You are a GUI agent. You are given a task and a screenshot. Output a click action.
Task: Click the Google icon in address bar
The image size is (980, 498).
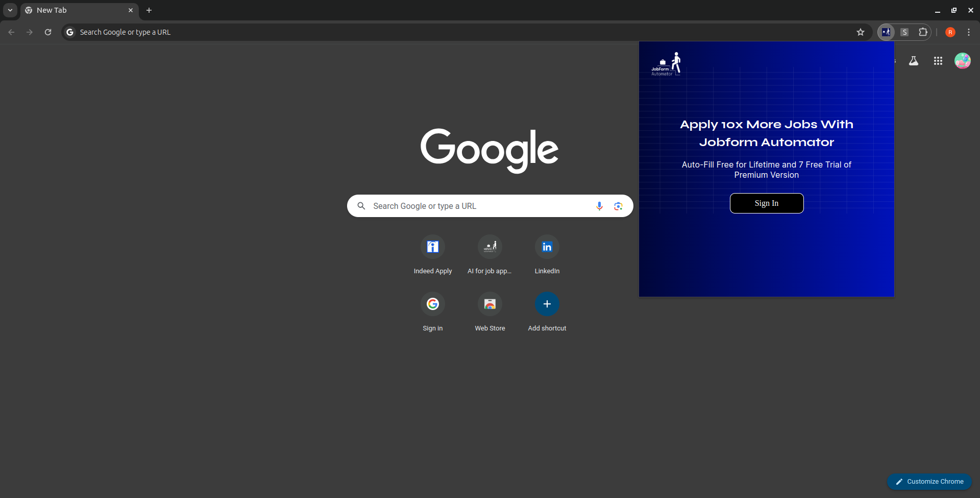click(x=70, y=32)
